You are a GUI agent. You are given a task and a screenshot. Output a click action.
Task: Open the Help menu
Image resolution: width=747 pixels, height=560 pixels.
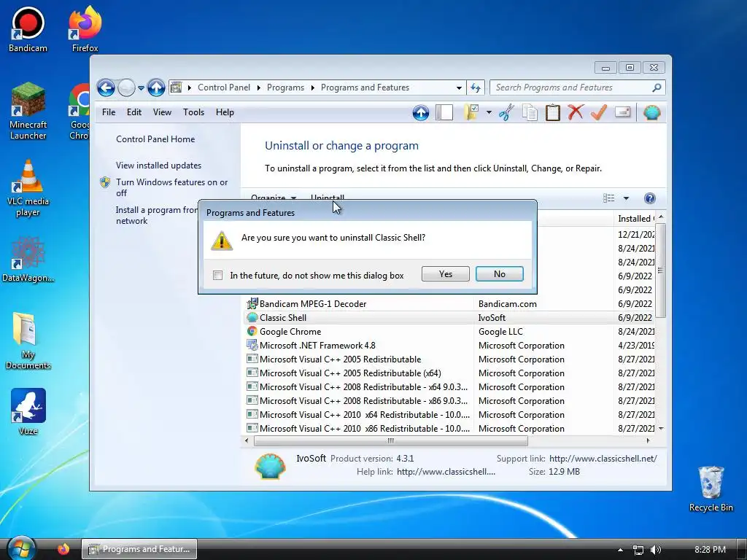pos(225,112)
